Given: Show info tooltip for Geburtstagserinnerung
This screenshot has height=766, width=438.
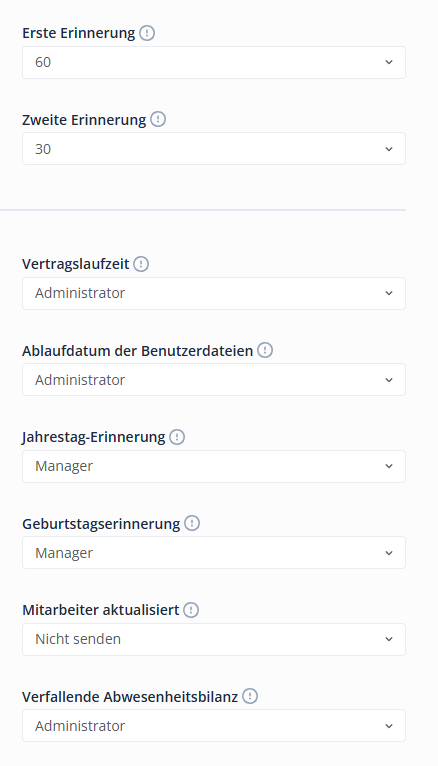Looking at the screenshot, I should pyautogui.click(x=192, y=523).
